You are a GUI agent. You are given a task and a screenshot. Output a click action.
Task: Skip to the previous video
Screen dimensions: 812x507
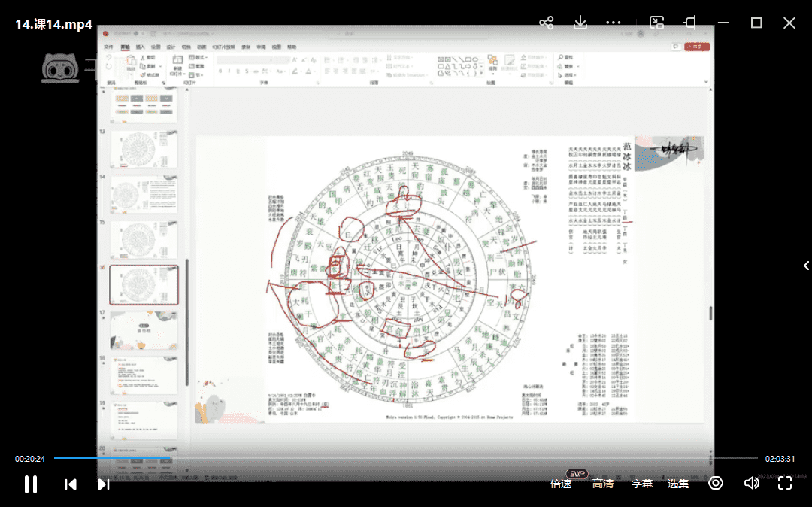pyautogui.click(x=71, y=484)
